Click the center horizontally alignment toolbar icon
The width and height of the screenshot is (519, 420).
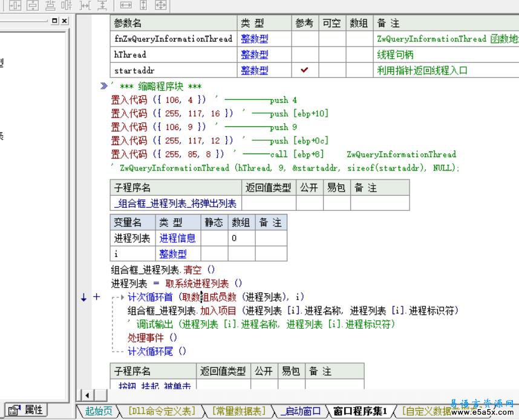click(15, 5)
